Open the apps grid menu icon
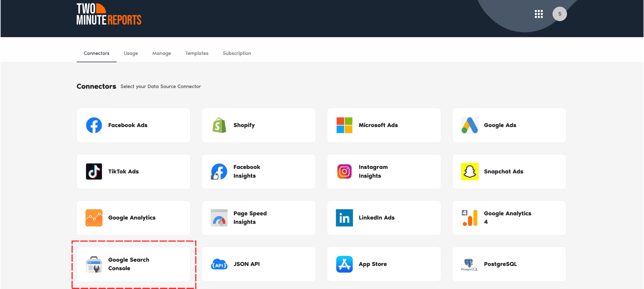The height and width of the screenshot is (289, 644). [539, 14]
